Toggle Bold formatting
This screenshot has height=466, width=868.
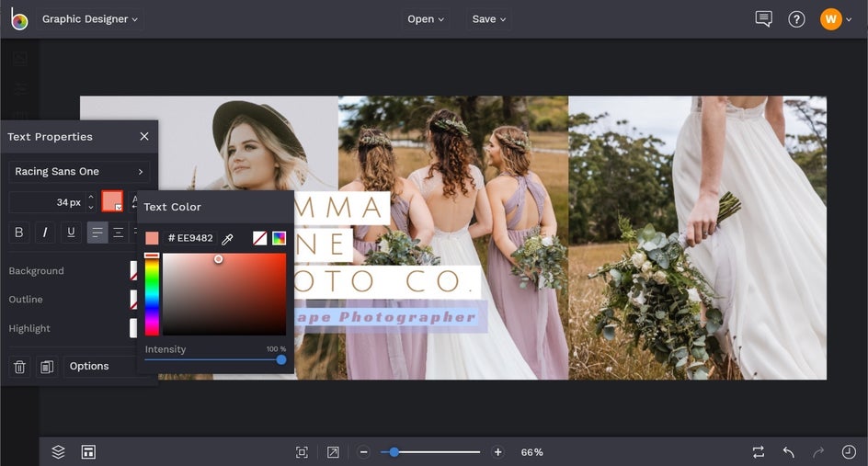[18, 233]
